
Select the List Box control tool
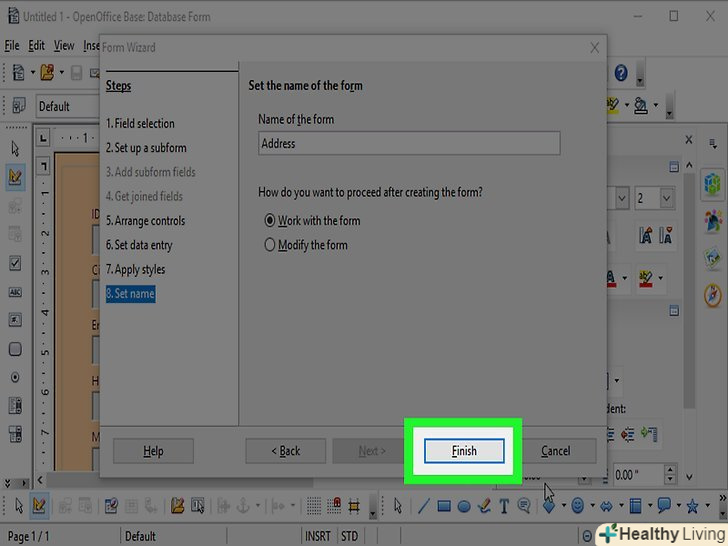15,406
